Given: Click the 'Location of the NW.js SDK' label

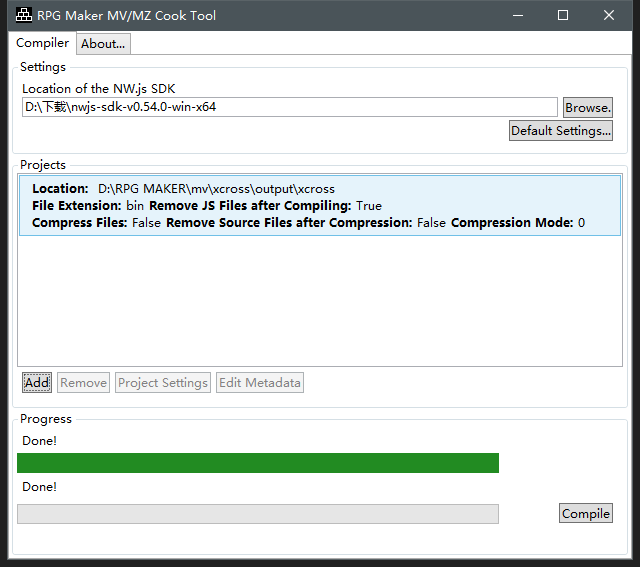Looking at the screenshot, I should [98, 89].
